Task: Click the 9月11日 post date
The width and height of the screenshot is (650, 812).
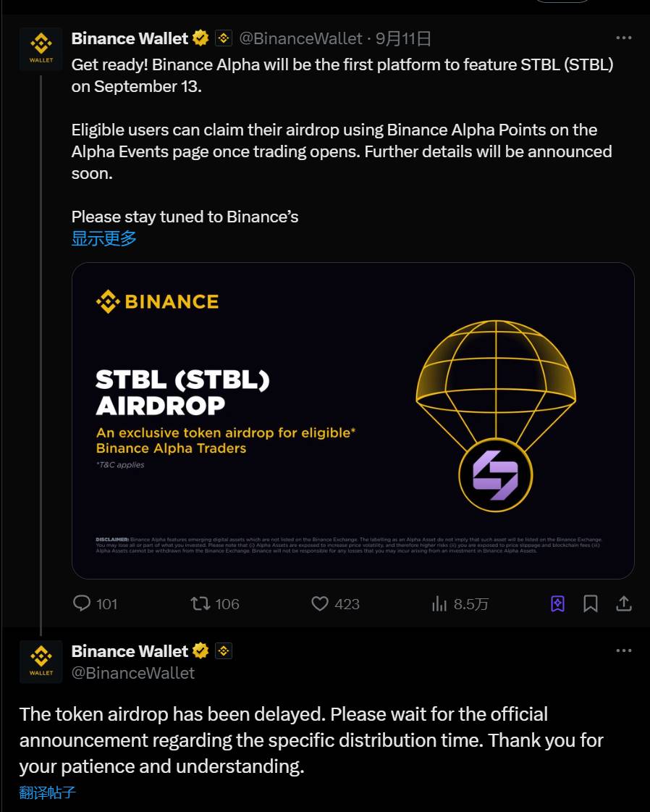Action: (403, 38)
